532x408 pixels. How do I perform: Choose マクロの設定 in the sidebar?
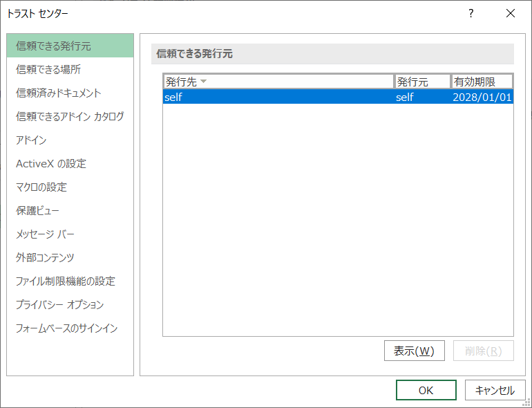pyautogui.click(x=70, y=187)
